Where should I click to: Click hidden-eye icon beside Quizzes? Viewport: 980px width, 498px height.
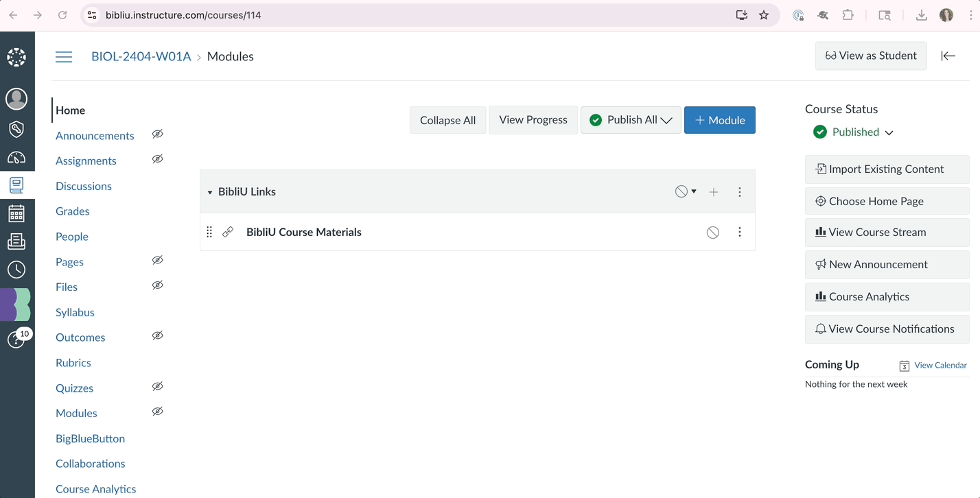click(158, 386)
